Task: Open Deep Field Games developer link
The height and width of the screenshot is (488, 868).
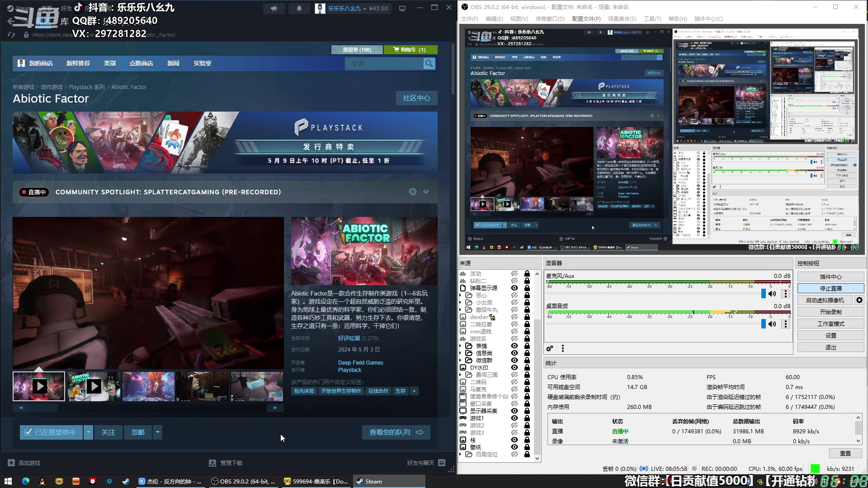Action: pos(361,363)
